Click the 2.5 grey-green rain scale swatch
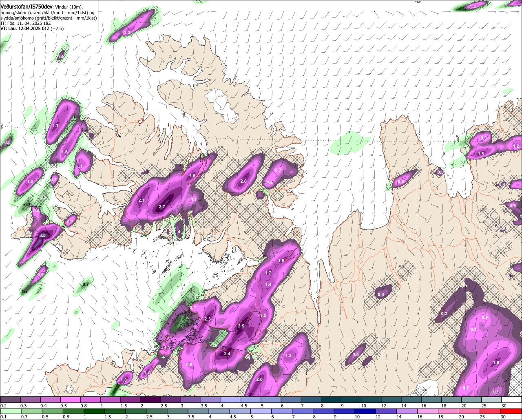This screenshot has width=522, height=420. pyautogui.click(x=157, y=411)
